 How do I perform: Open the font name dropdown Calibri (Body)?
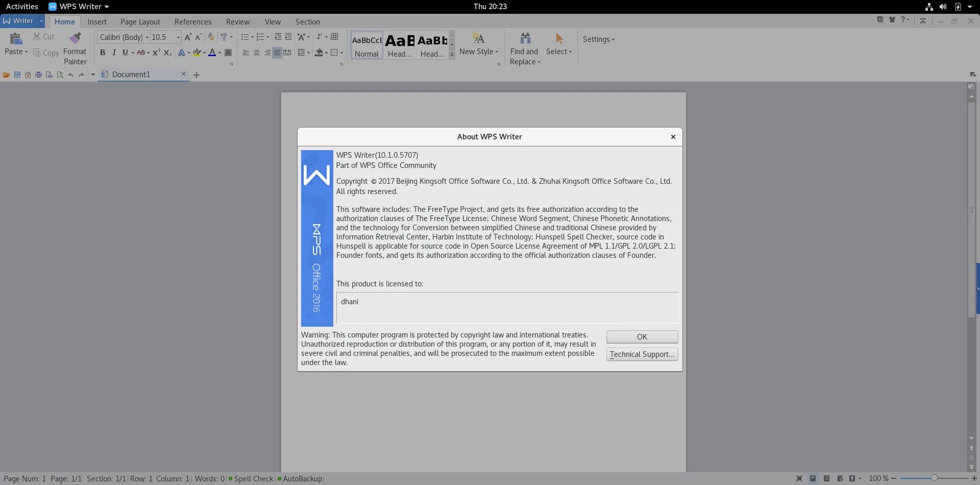click(147, 37)
